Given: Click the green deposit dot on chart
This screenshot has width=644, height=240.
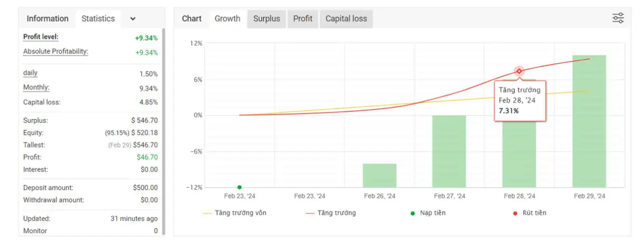Looking at the screenshot, I should 239,187.
